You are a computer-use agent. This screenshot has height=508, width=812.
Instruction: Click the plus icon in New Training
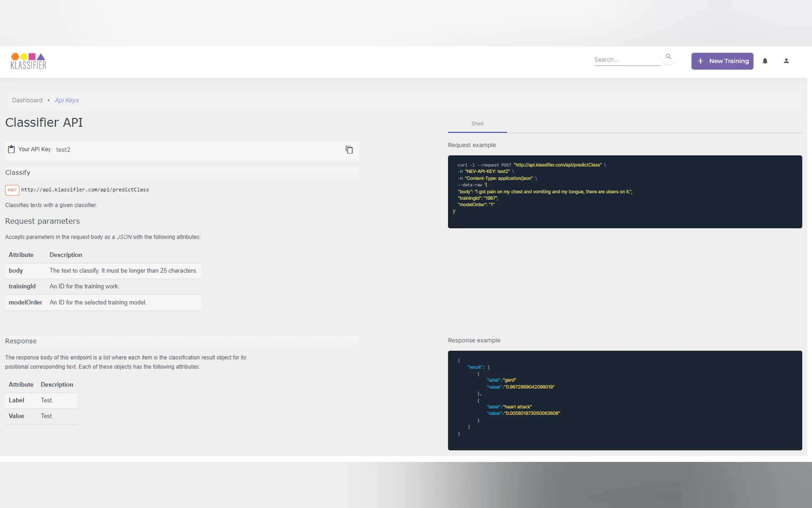point(700,61)
